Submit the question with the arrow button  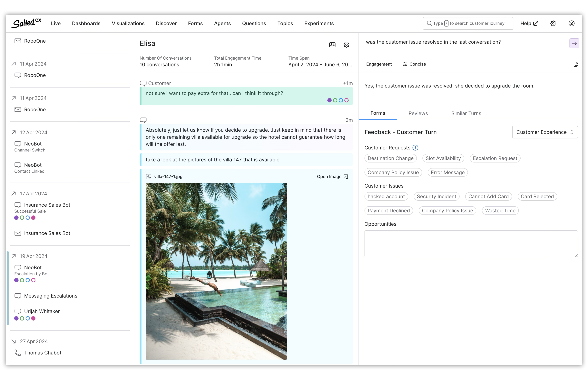point(574,43)
